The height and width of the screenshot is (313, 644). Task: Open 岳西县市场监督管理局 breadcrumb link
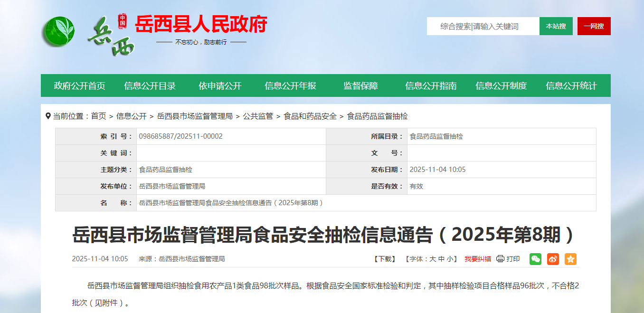(x=195, y=116)
